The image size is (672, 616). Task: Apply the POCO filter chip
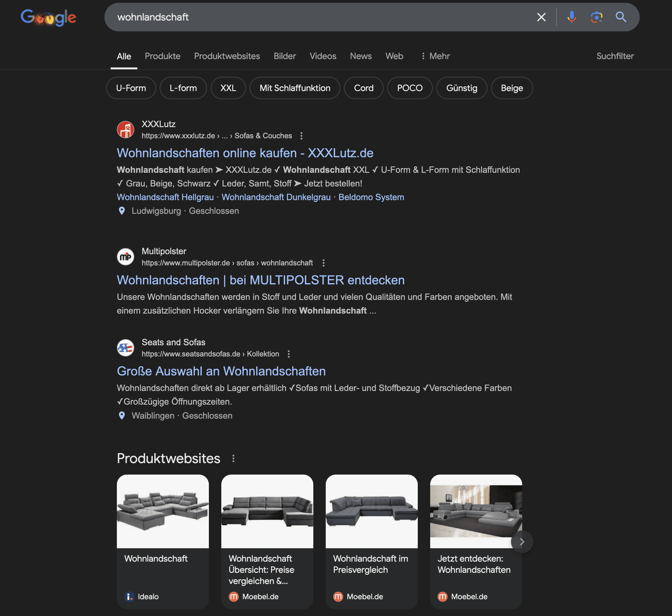point(410,88)
